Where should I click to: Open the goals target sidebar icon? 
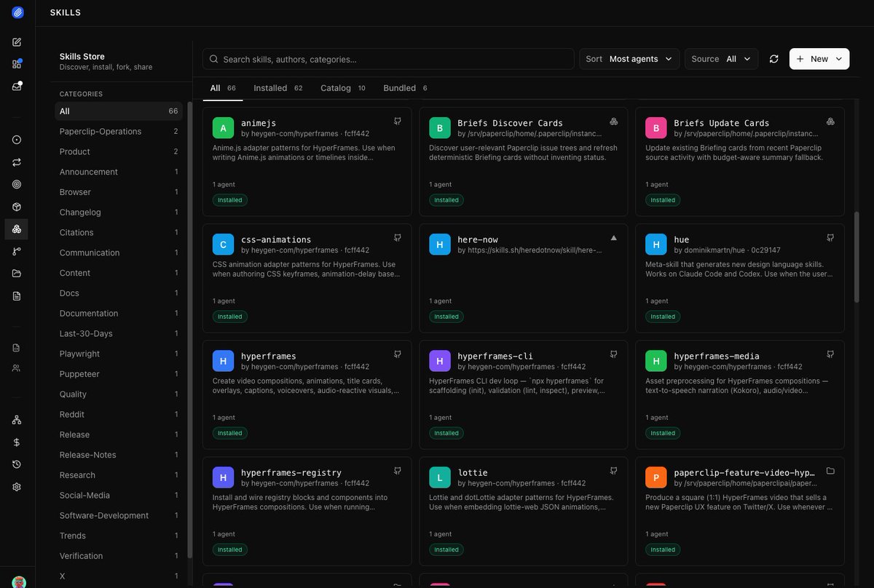click(x=17, y=184)
